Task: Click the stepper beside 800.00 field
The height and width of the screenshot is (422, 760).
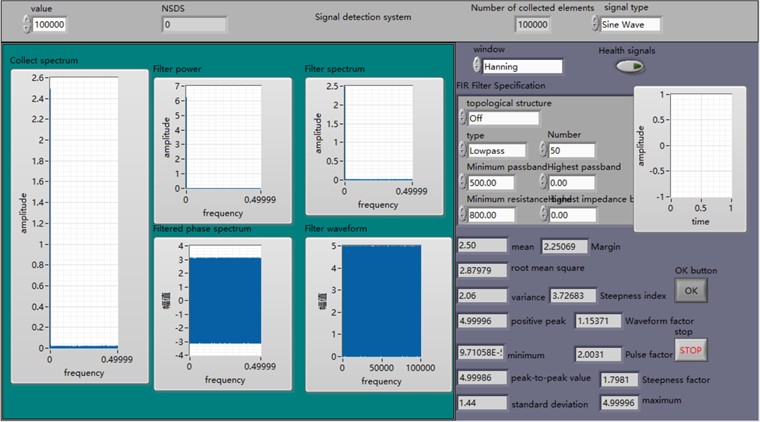Action: point(462,215)
